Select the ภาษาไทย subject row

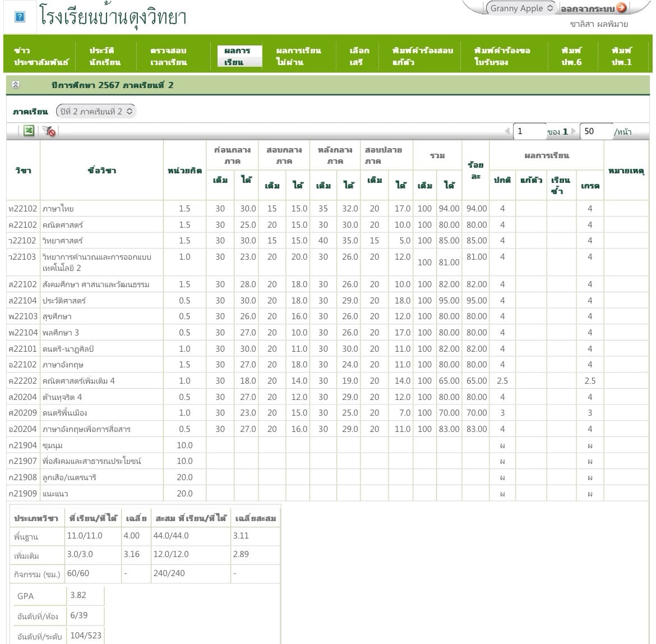327,208
